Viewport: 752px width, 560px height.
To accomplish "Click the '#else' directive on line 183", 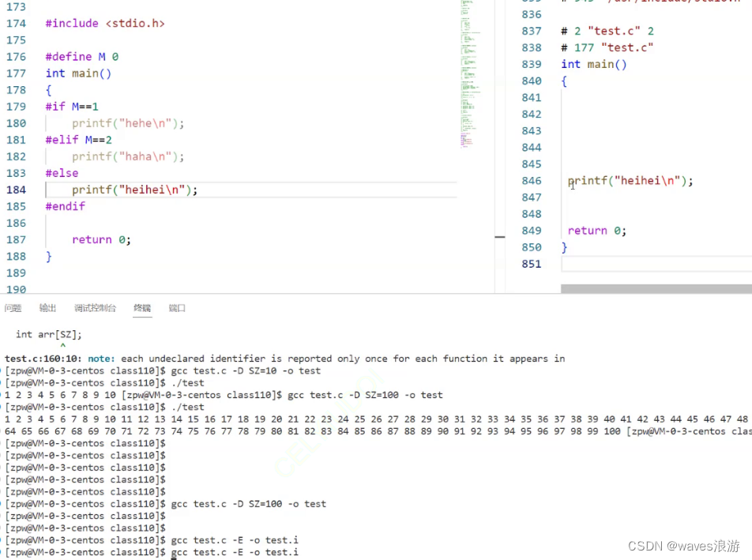I will (x=62, y=173).
